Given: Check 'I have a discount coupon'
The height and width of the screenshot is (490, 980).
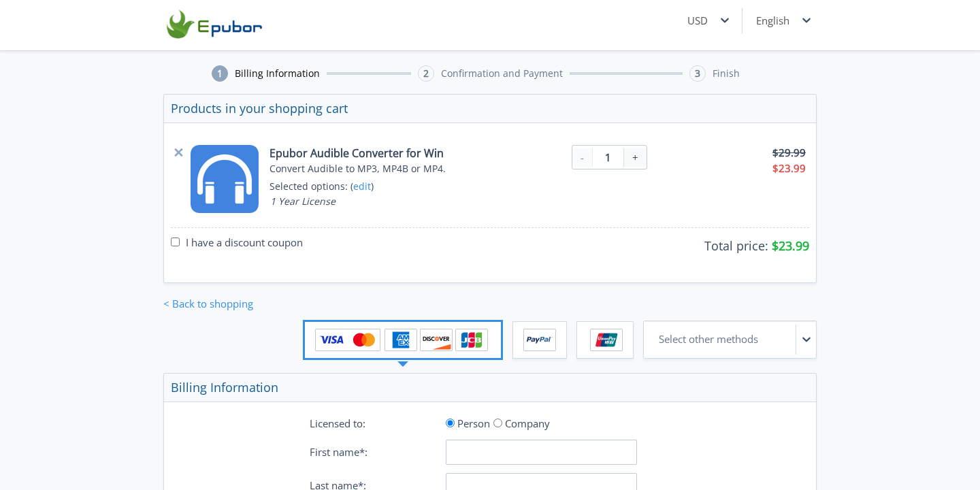Looking at the screenshot, I should tap(175, 242).
